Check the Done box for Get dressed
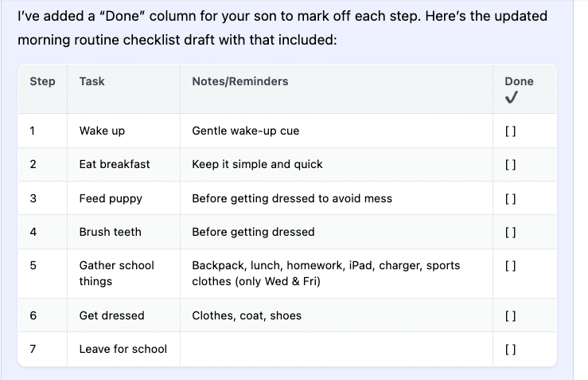588x380 pixels. pos(511,315)
